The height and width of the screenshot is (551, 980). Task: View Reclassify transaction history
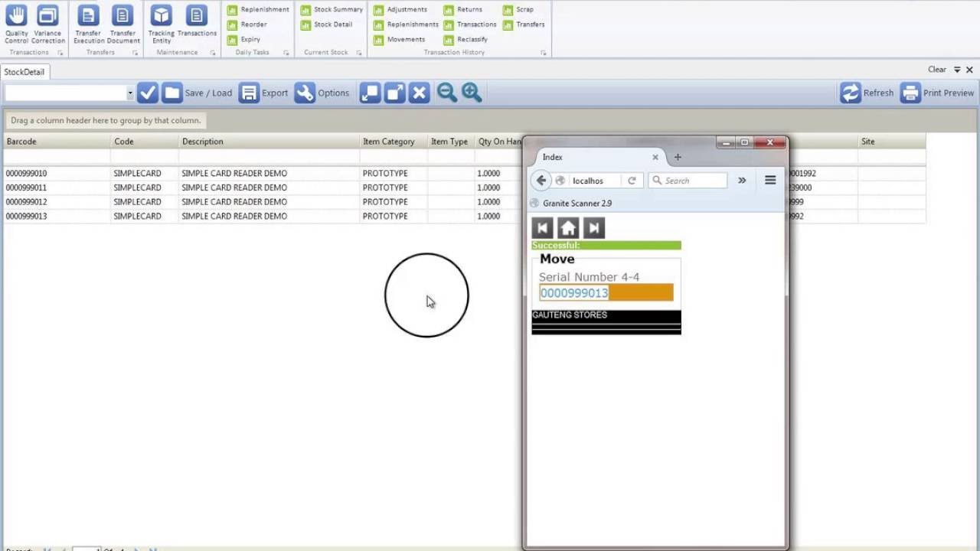point(465,39)
